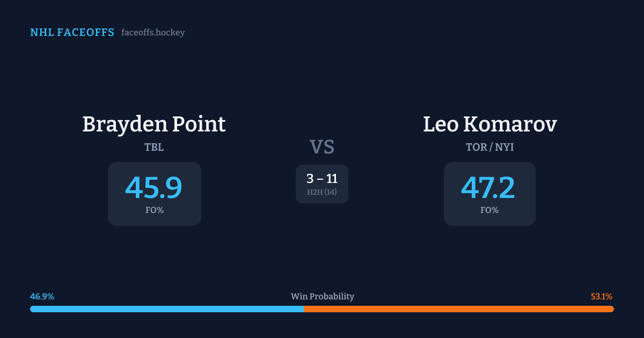Image resolution: width=644 pixels, height=338 pixels.
Task: Open the faceoffs.hockey site link
Action: click(x=153, y=33)
